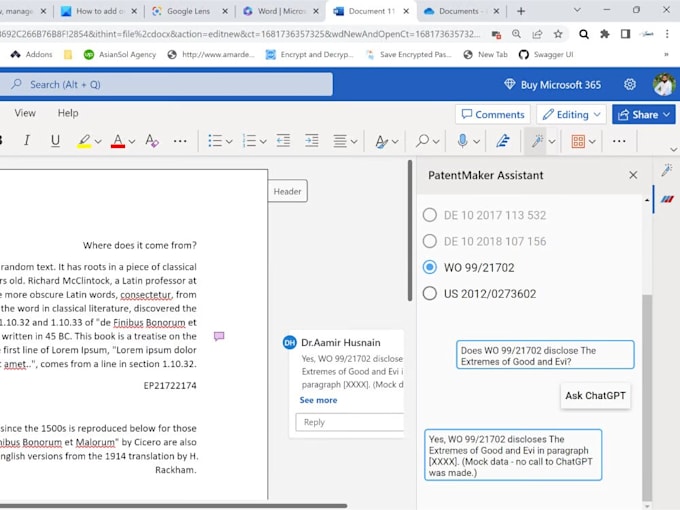Select WO 99/21702 radio option

click(x=430, y=267)
